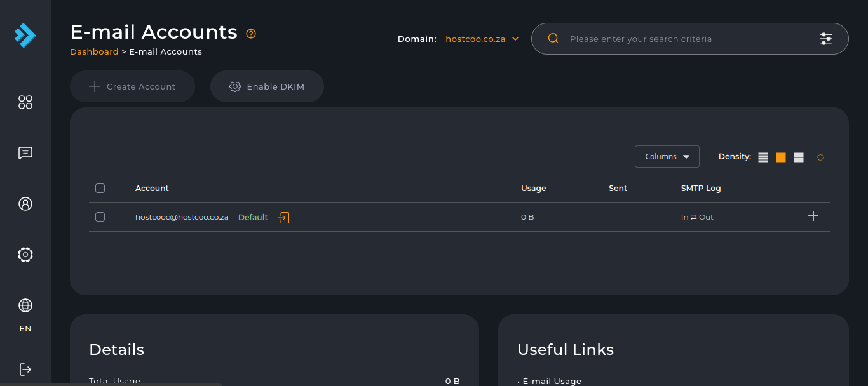Click the Create Account button
This screenshot has height=386, width=868.
(132, 86)
